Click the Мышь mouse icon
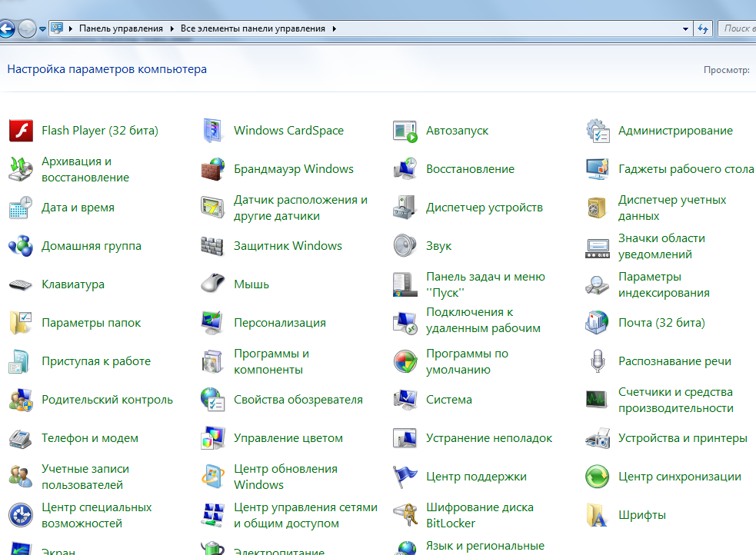The image size is (756, 555). pyautogui.click(x=212, y=284)
